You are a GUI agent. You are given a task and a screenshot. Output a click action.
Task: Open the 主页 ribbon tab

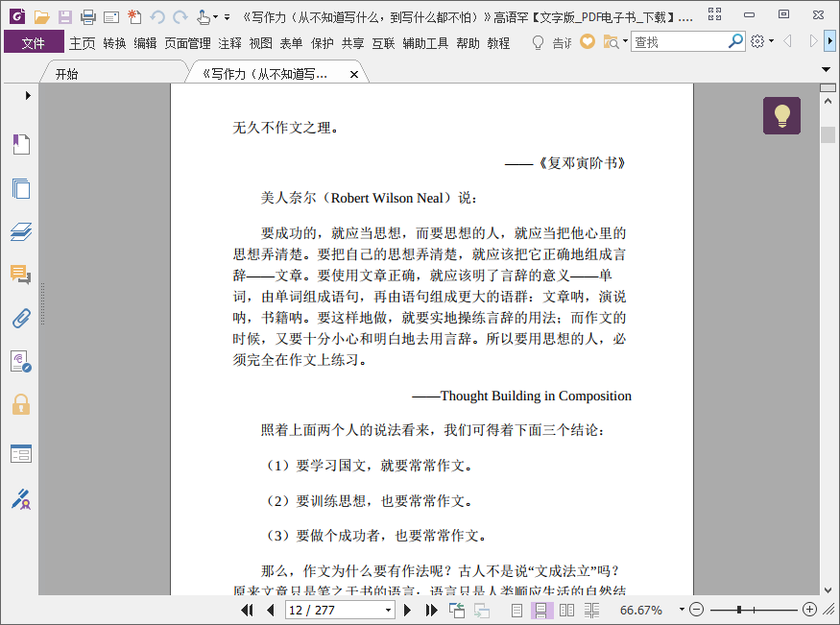pos(82,43)
